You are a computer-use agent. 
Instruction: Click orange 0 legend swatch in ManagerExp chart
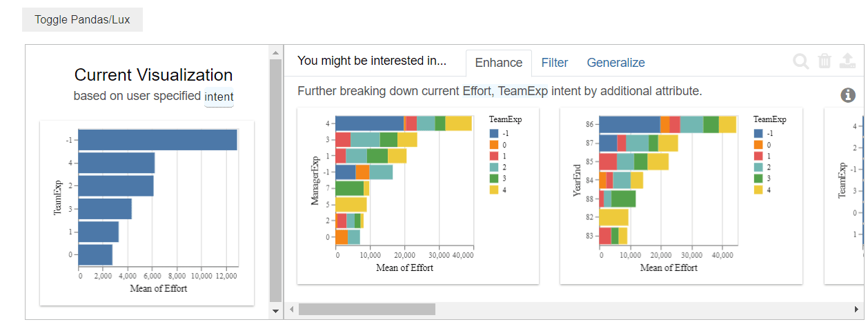click(495, 145)
